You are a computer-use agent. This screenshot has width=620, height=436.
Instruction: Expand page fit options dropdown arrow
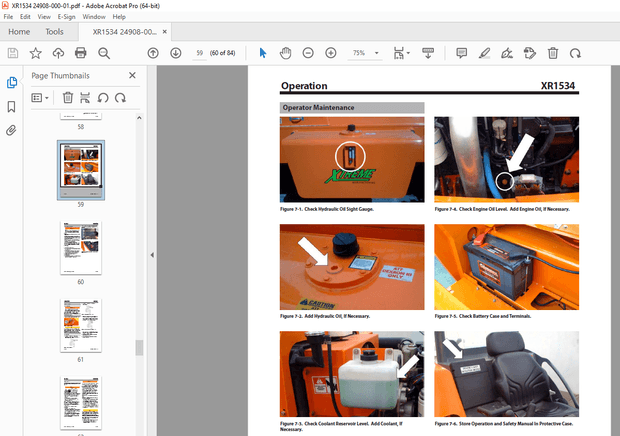click(x=408, y=53)
